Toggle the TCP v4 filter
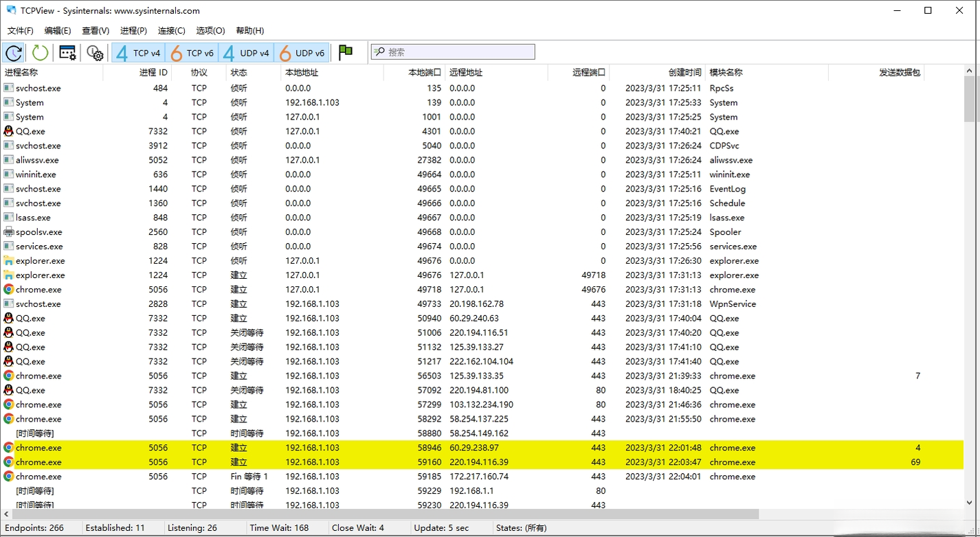 138,52
